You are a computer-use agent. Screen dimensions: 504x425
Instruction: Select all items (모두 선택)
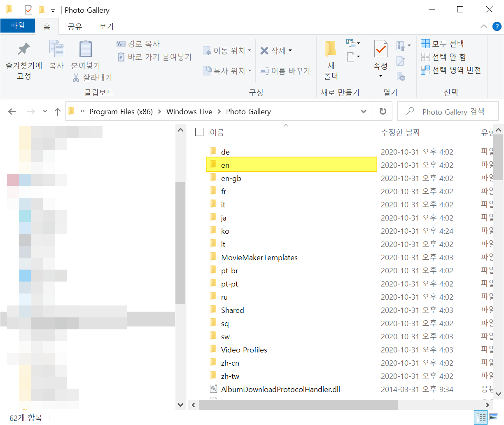coord(442,44)
